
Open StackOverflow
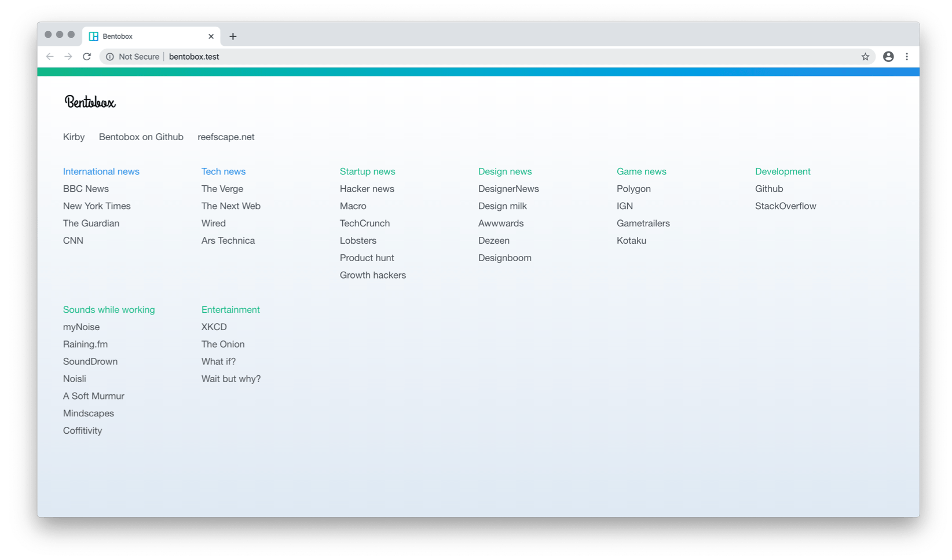tap(786, 206)
